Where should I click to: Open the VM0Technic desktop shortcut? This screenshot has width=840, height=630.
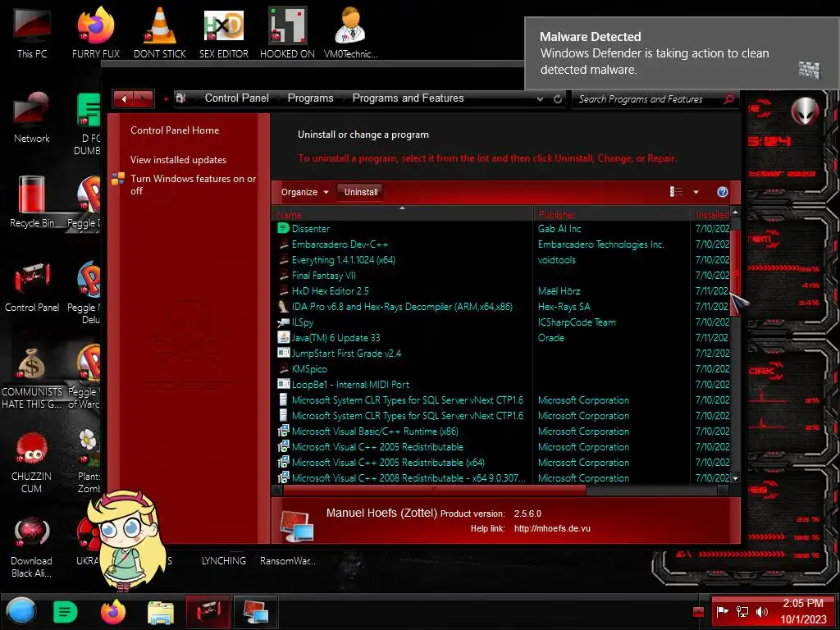click(351, 32)
